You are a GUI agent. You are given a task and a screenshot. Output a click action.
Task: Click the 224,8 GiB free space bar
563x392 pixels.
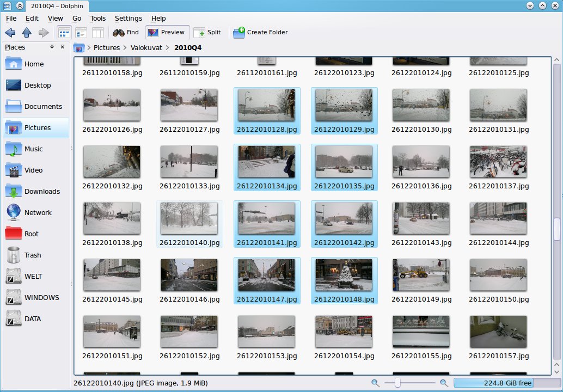[x=507, y=383]
